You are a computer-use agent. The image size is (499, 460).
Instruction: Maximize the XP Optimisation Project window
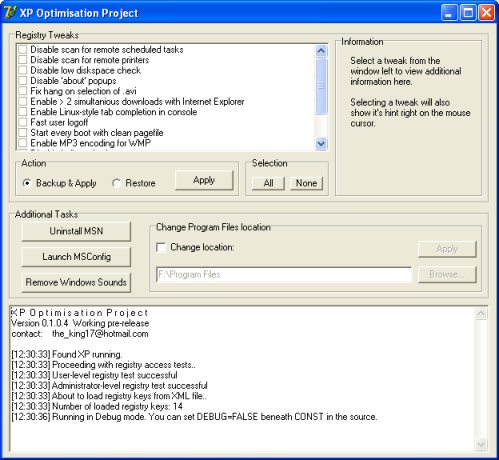click(x=468, y=13)
